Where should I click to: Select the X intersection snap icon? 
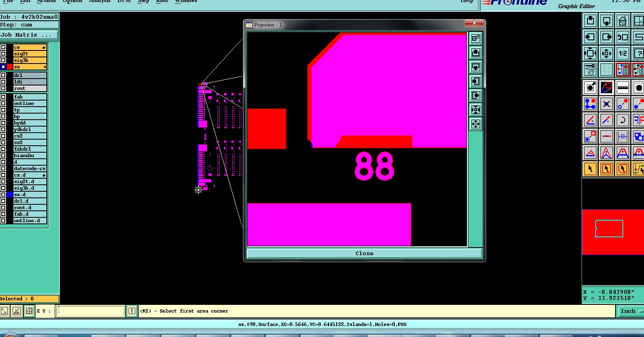(607, 104)
